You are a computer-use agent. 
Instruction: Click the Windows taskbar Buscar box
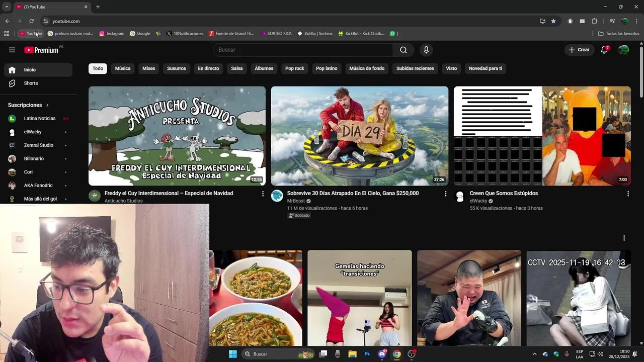[278, 354]
